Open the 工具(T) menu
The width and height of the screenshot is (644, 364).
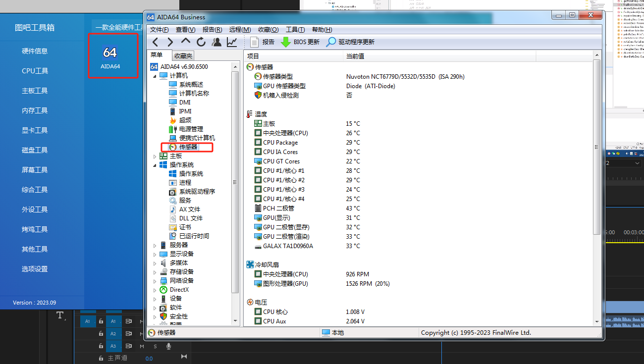pyautogui.click(x=295, y=30)
